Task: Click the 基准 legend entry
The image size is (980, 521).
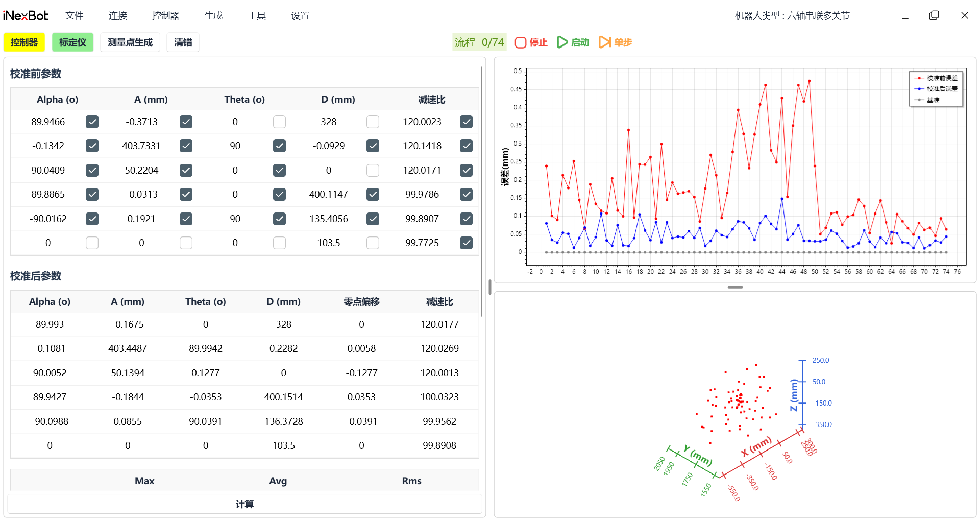Action: 927,100
